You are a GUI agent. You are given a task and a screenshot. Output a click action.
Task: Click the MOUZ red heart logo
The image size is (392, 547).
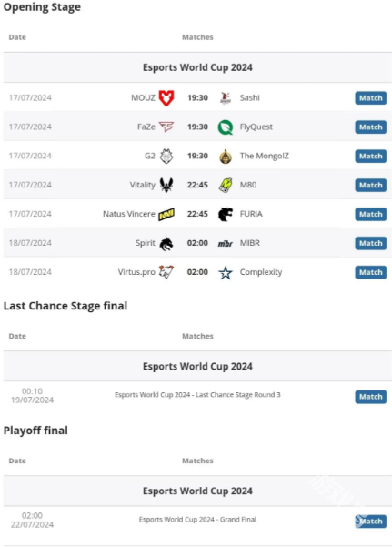(166, 97)
